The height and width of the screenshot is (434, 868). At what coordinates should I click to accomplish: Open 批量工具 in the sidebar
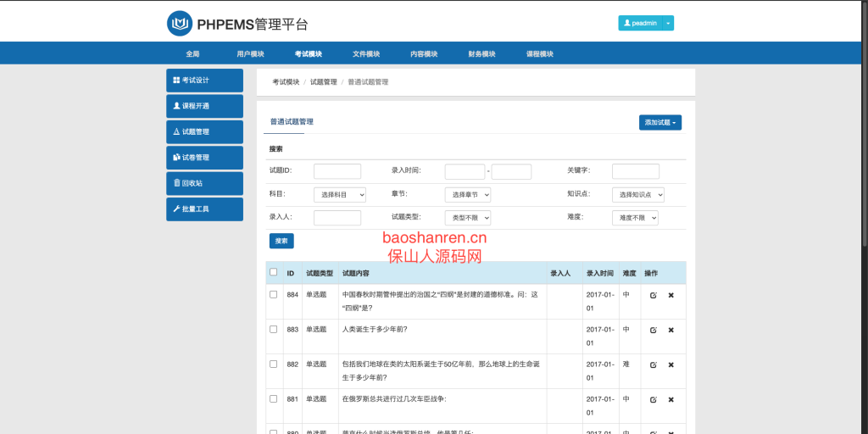[204, 209]
